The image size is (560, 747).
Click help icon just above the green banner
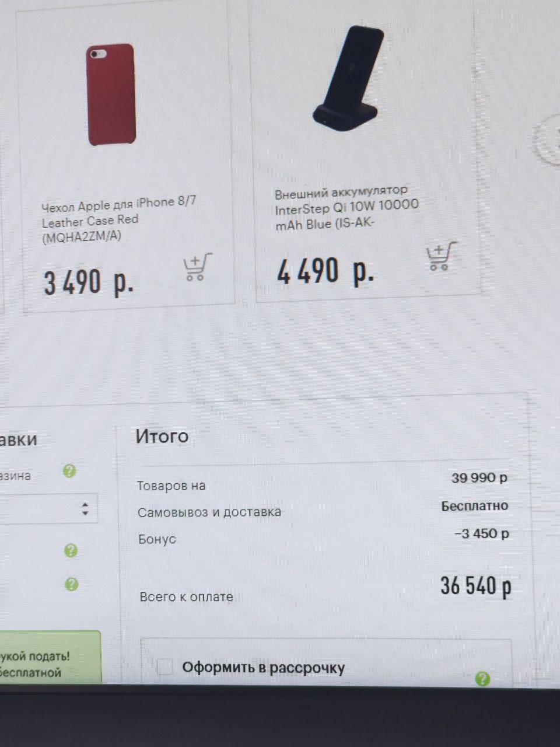pos(71,584)
